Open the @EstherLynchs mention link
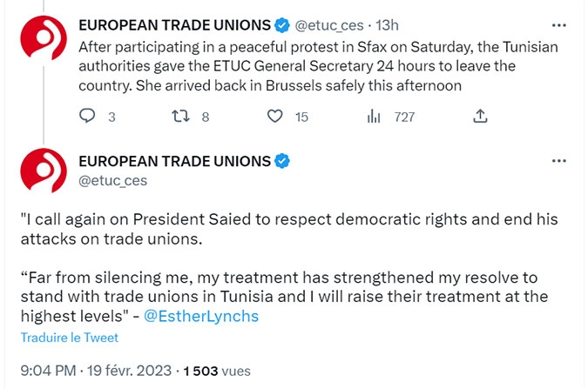 [x=201, y=316]
